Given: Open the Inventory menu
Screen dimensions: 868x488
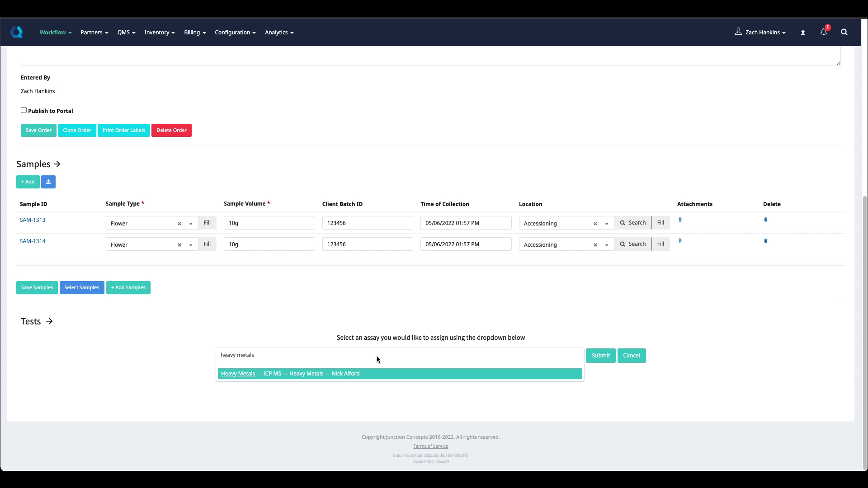Looking at the screenshot, I should [159, 33].
